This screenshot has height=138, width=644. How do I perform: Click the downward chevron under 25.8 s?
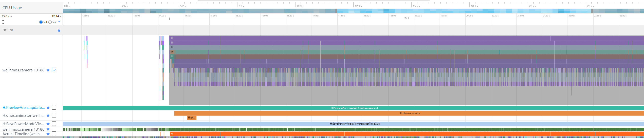coord(3,20)
